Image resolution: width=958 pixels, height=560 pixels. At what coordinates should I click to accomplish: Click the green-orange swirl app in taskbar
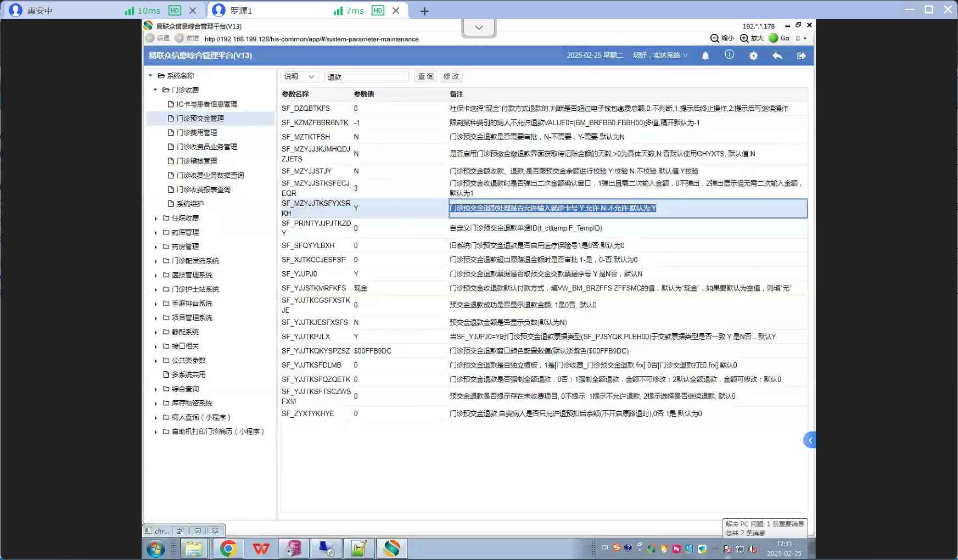pos(392,548)
